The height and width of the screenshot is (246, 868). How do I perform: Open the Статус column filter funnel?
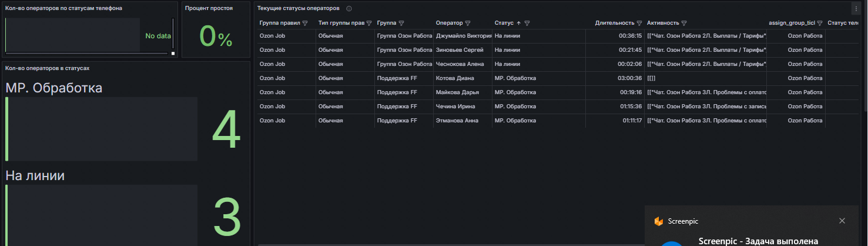[527, 24]
